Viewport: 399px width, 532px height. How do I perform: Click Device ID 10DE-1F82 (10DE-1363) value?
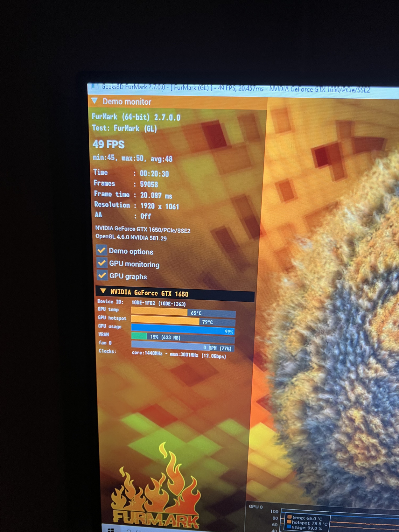[x=158, y=303]
